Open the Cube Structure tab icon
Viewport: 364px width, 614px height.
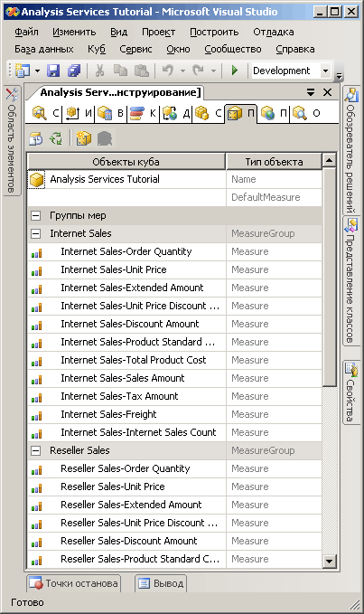(39, 113)
